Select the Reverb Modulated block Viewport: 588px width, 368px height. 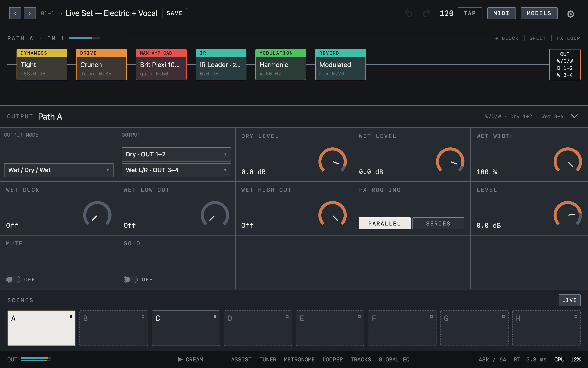340,64
